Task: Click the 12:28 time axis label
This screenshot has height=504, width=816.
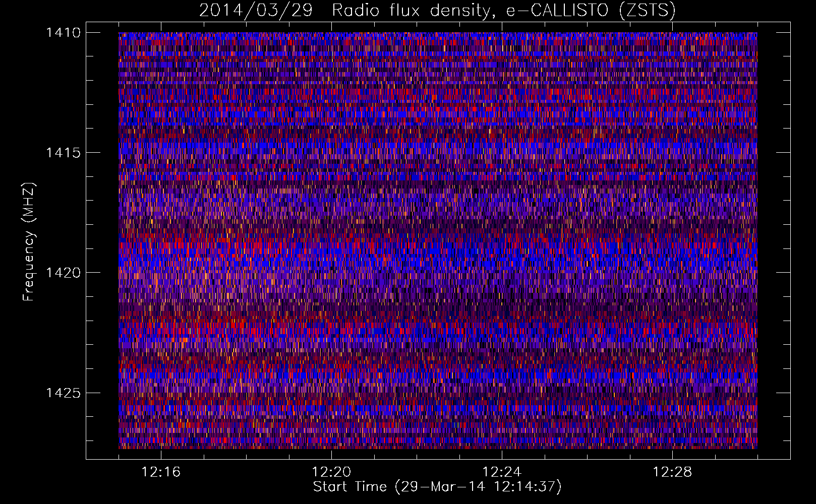Action: 672,472
